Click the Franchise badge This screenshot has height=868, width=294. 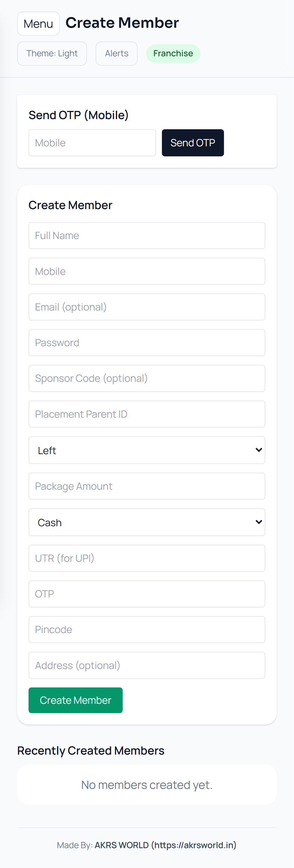coord(173,53)
